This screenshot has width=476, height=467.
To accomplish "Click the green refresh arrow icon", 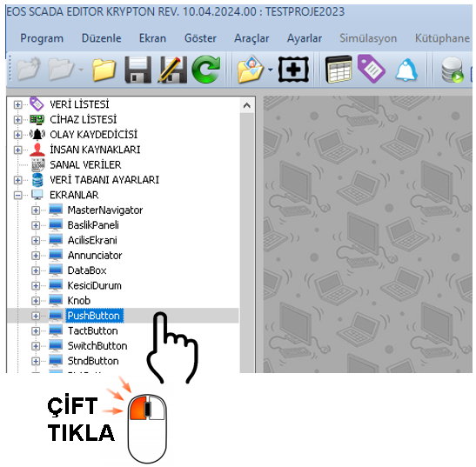I will [206, 70].
